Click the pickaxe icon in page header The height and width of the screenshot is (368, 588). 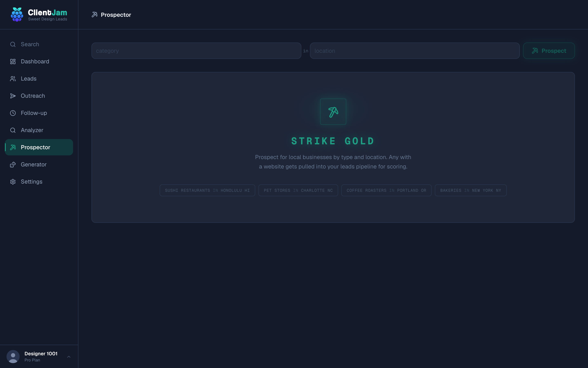(95, 15)
